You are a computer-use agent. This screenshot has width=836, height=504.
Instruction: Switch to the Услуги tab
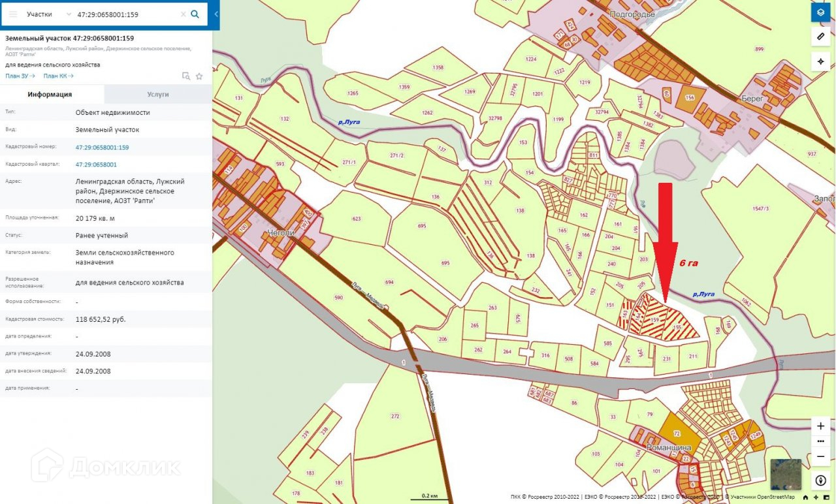point(158,94)
